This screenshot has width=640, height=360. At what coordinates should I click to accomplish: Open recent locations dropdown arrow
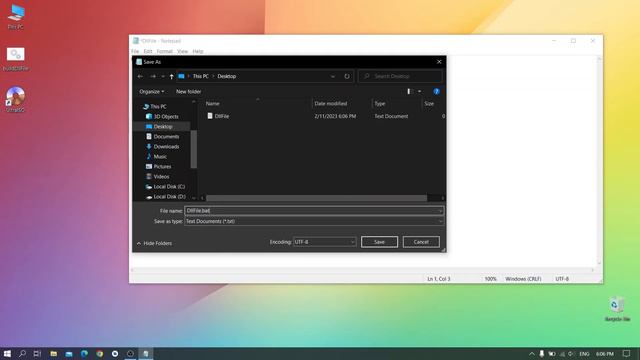point(163,76)
